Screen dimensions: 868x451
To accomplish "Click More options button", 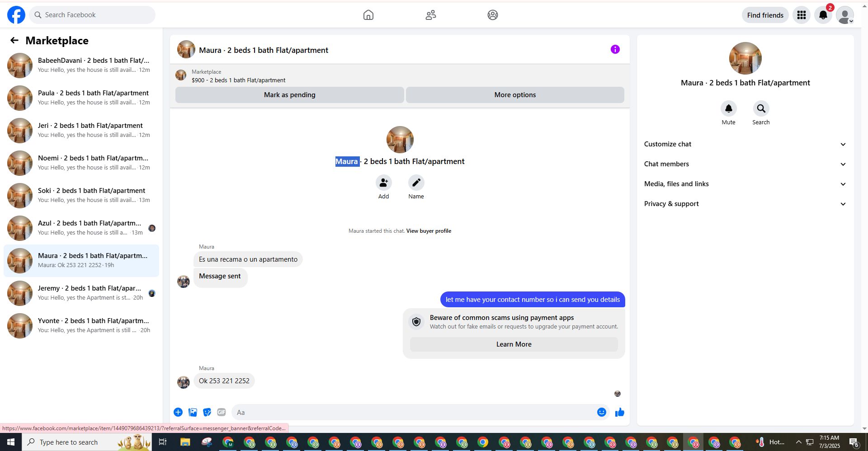I will (x=515, y=95).
